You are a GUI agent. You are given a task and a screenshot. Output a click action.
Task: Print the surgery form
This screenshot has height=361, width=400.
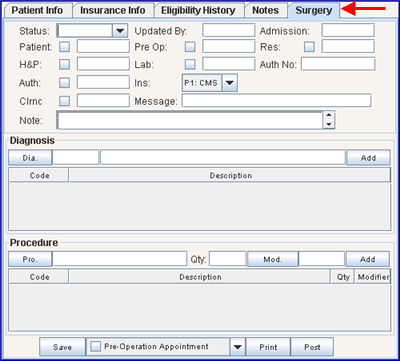point(268,347)
